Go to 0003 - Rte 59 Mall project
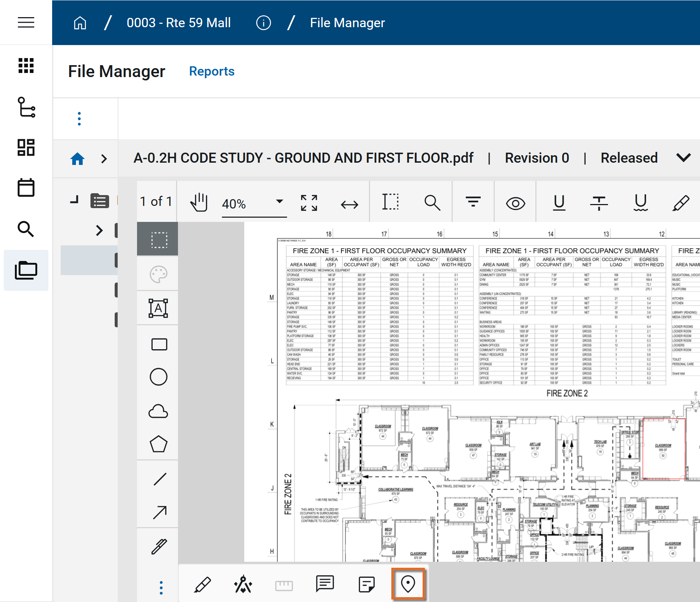The height and width of the screenshot is (602, 700). [x=178, y=23]
